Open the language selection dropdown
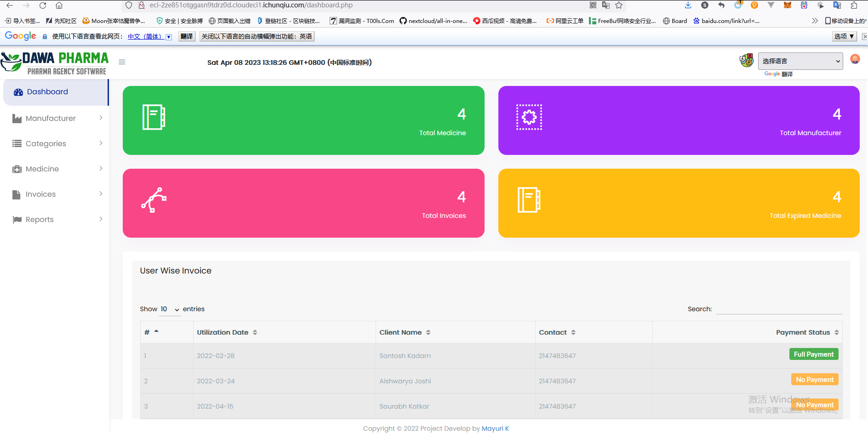The image size is (868, 433). point(800,61)
